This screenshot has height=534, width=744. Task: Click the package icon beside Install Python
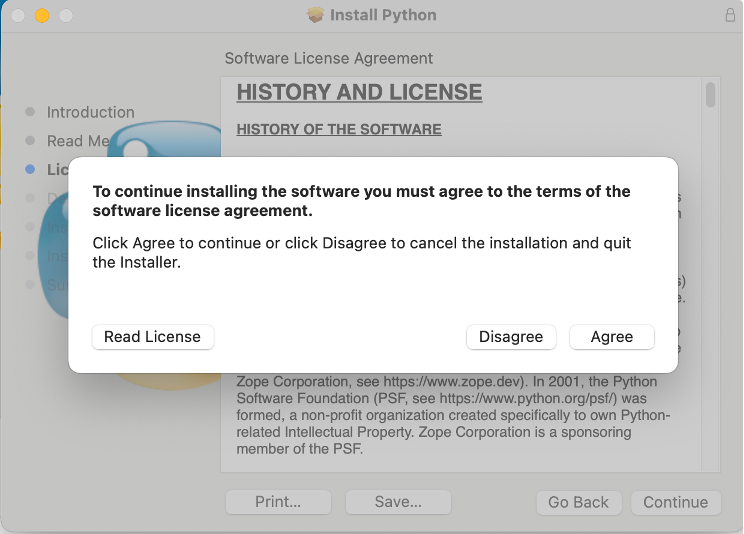pos(315,15)
